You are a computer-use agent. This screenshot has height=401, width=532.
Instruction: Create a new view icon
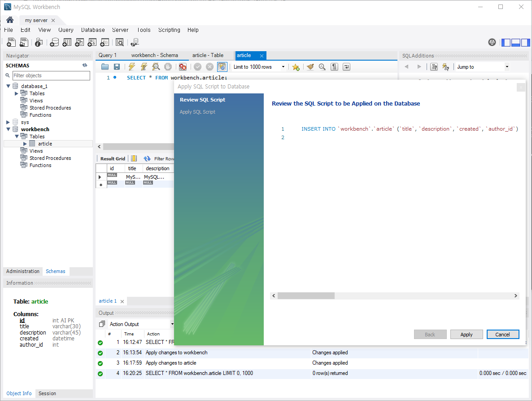[x=79, y=43]
